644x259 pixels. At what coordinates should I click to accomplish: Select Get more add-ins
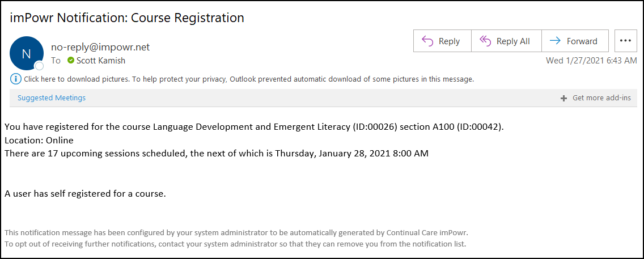(601, 98)
